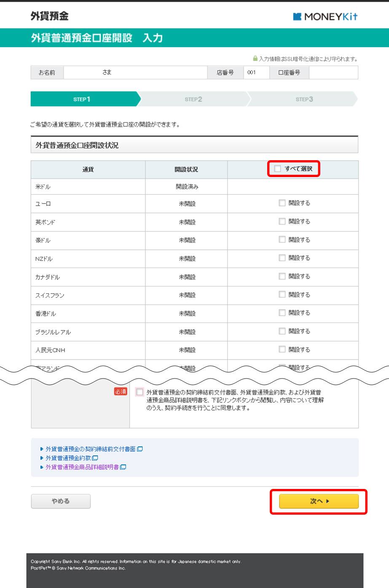Open 外貨普通預金の契約締結前交付書面 link
This screenshot has width=389, height=588.
(90, 449)
